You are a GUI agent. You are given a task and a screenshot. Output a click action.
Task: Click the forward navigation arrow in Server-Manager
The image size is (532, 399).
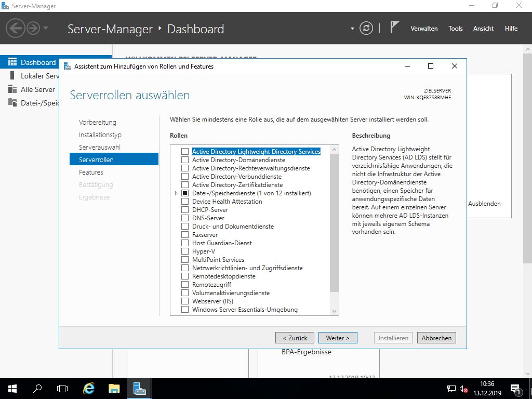(33, 28)
